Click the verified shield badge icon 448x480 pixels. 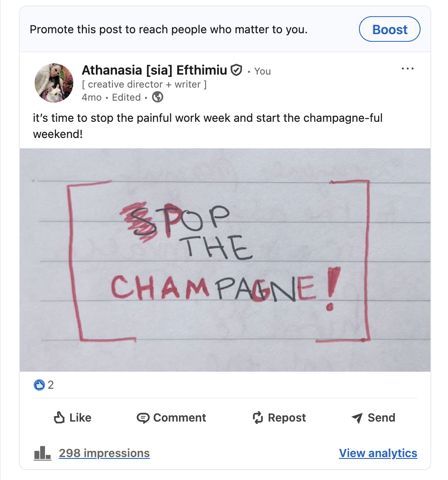[236, 70]
